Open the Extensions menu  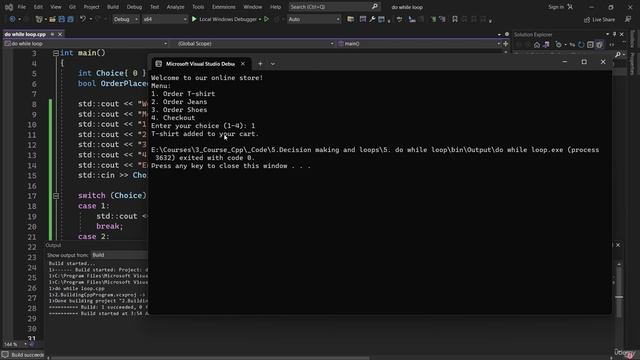[x=223, y=7]
